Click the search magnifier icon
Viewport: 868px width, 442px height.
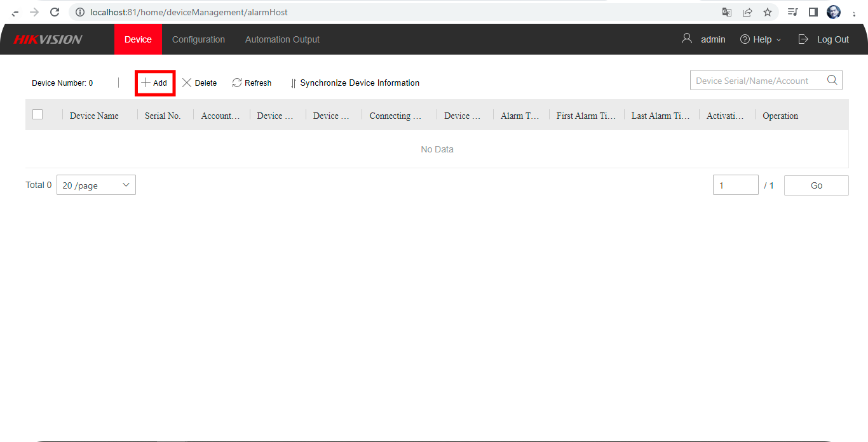pos(832,80)
